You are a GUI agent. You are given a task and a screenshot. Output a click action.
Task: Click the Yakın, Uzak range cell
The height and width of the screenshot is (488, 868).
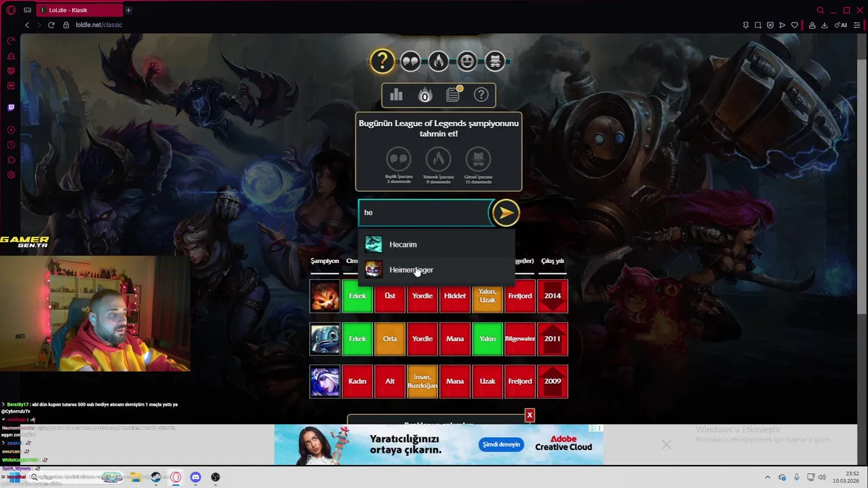[x=488, y=296]
